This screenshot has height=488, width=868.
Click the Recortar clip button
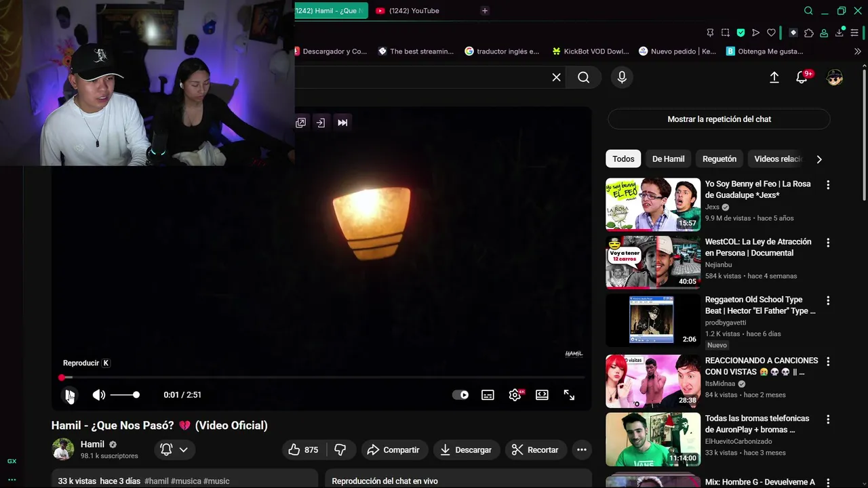(535, 450)
